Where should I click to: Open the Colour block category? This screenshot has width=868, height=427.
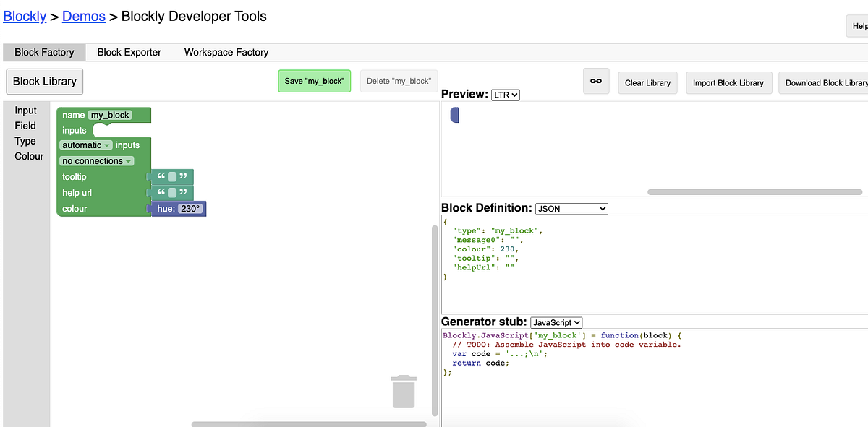pos(28,156)
